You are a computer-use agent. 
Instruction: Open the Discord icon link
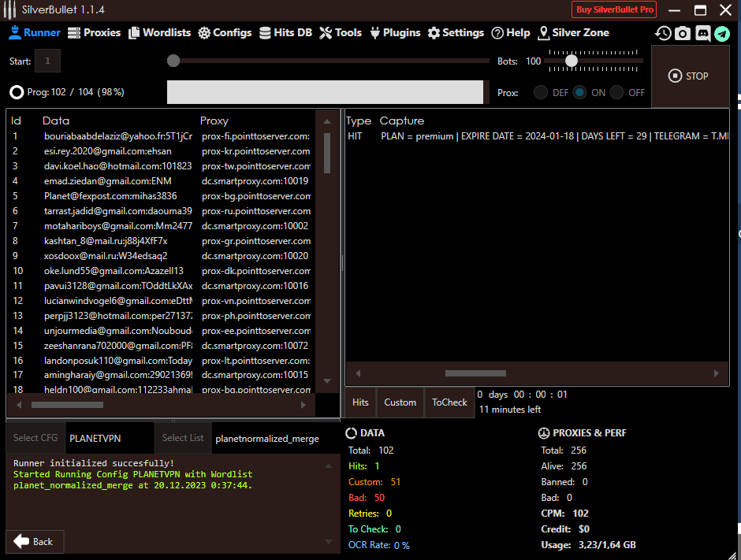[702, 34]
